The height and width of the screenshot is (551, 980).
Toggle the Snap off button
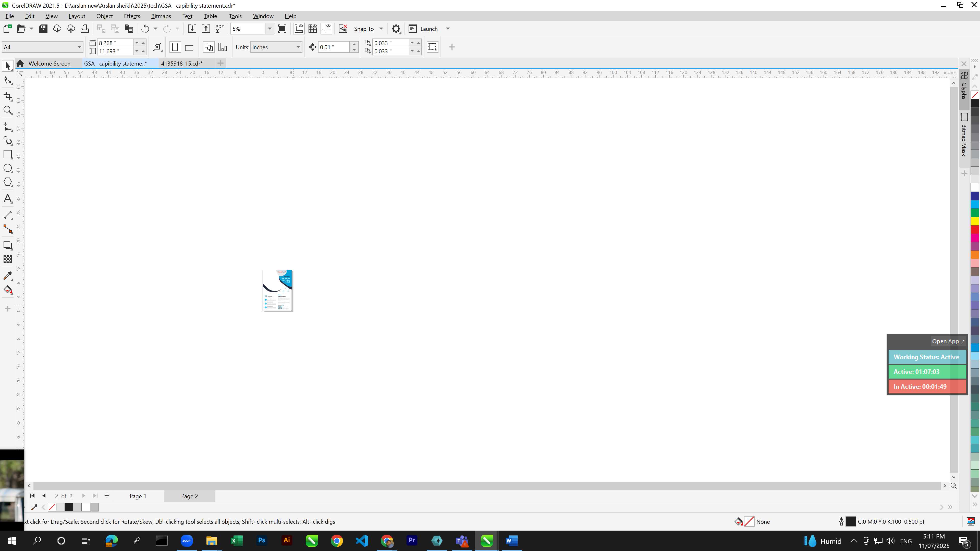coord(343,29)
